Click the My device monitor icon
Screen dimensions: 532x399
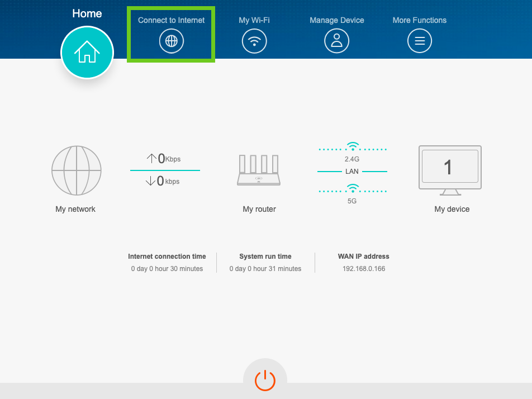click(x=450, y=170)
